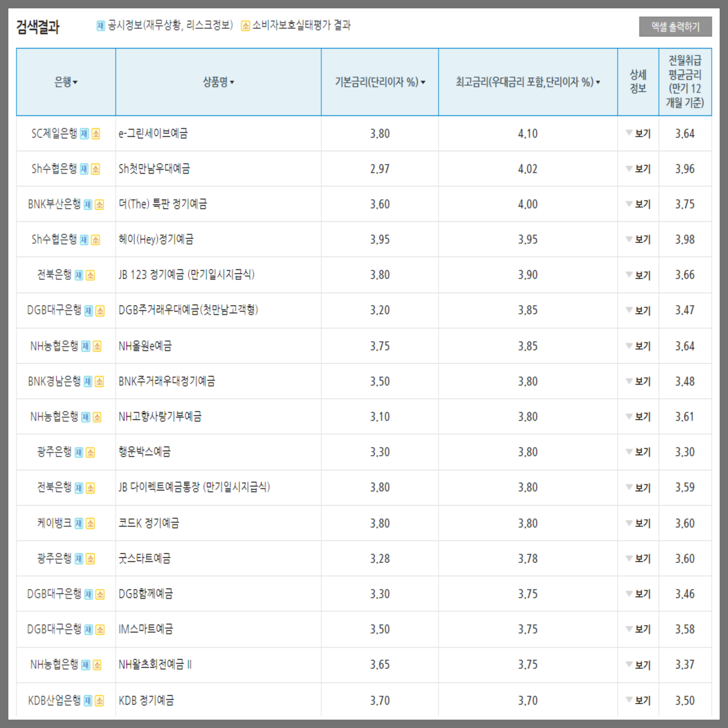728x728 pixels.
Task: Click the 엑셀 출력하기 button
Action: pyautogui.click(x=676, y=26)
